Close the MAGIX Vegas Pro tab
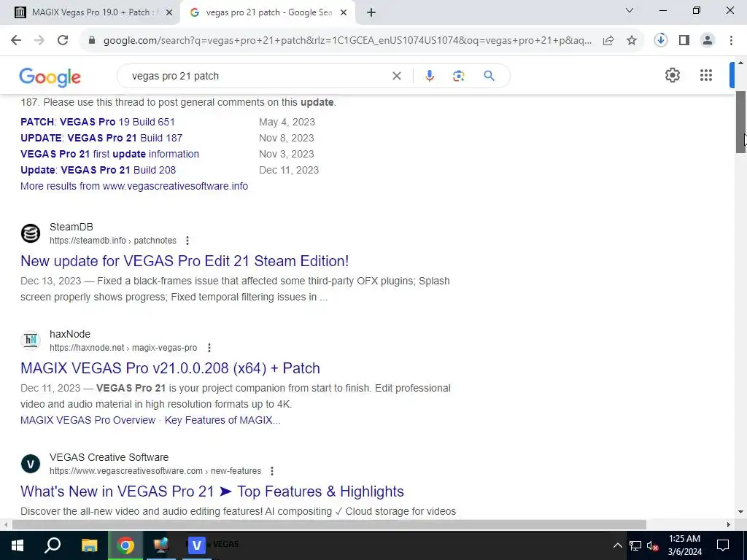Viewport: 747px width, 560px height. coord(169,13)
